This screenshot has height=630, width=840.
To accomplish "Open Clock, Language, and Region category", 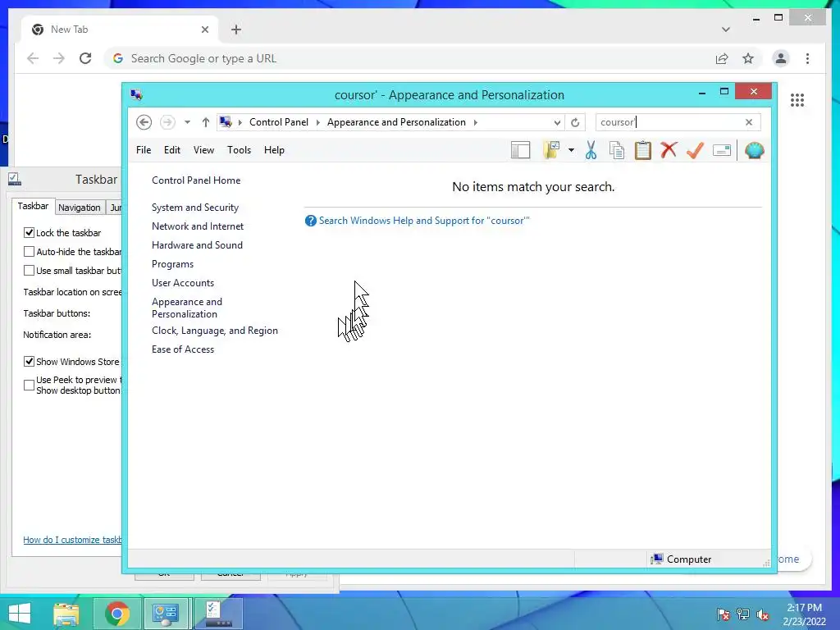I will coord(215,331).
